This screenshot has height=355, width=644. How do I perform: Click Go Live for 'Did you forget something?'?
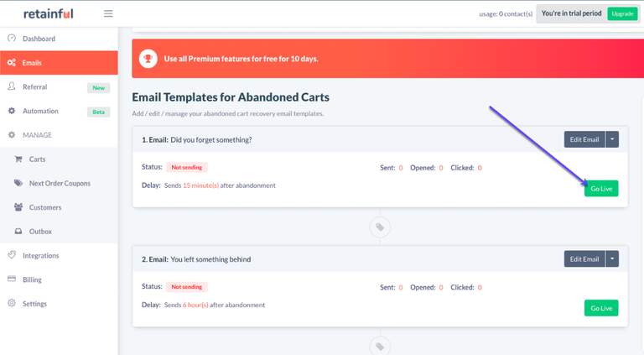[x=601, y=189]
